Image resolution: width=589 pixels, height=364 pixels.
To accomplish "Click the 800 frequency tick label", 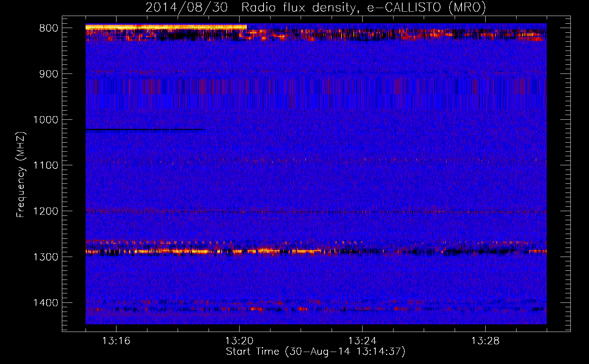I will coord(49,28).
